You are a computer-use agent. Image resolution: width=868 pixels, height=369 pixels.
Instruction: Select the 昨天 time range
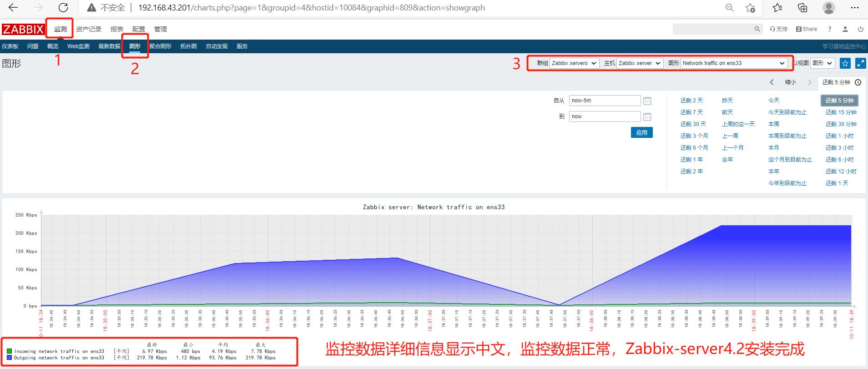click(x=727, y=101)
